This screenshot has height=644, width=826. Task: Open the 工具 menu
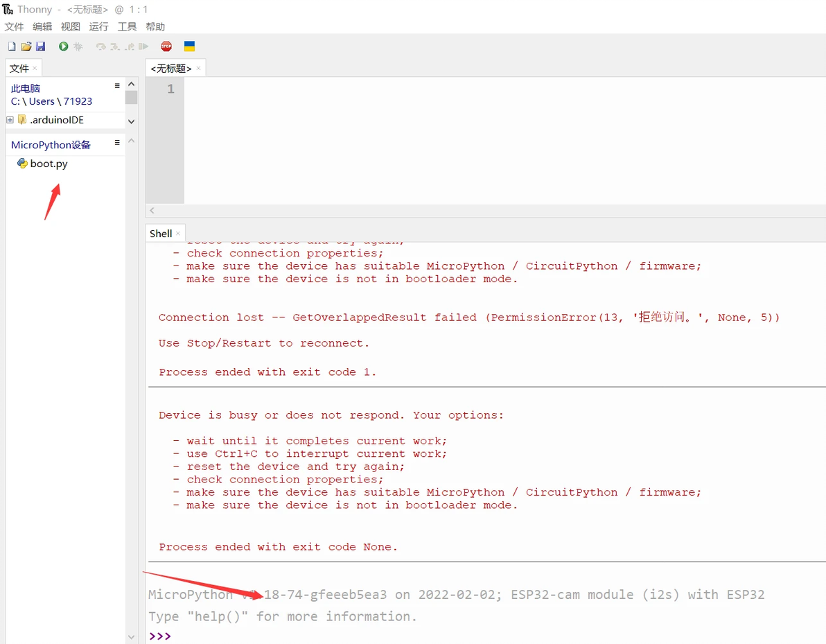click(x=127, y=26)
